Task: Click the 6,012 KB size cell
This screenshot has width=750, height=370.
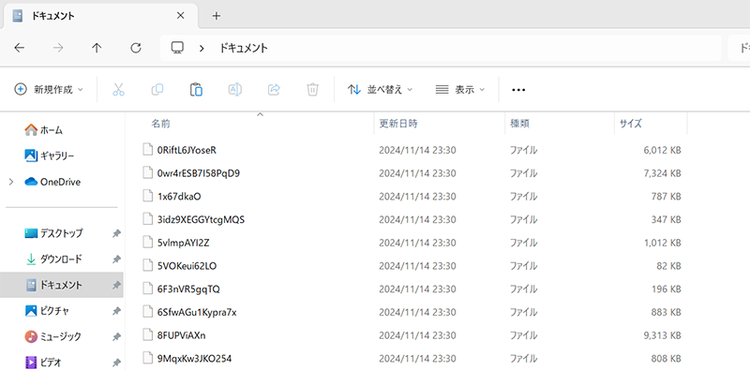Action: tap(662, 150)
